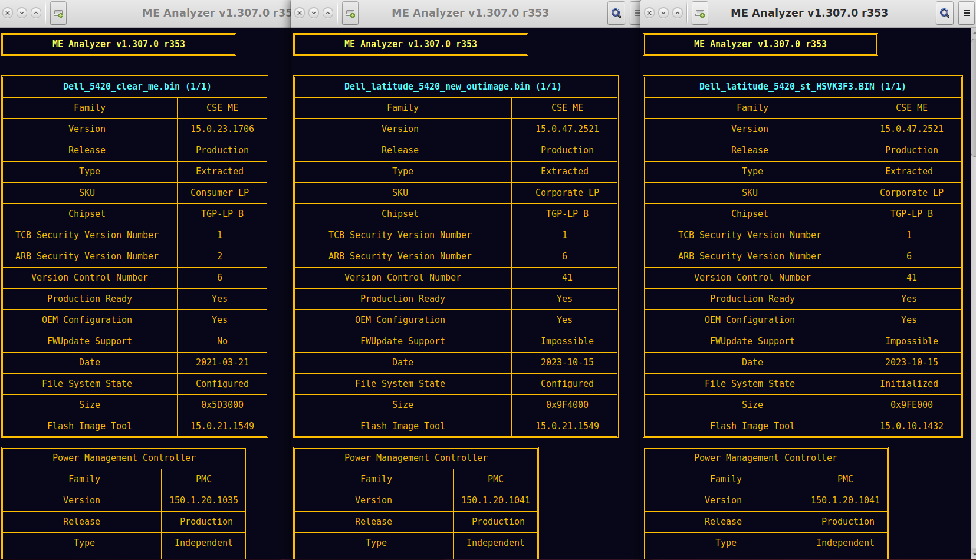Close the HSVK3F3 terminal window
This screenshot has height=560, width=976.
tap(649, 12)
